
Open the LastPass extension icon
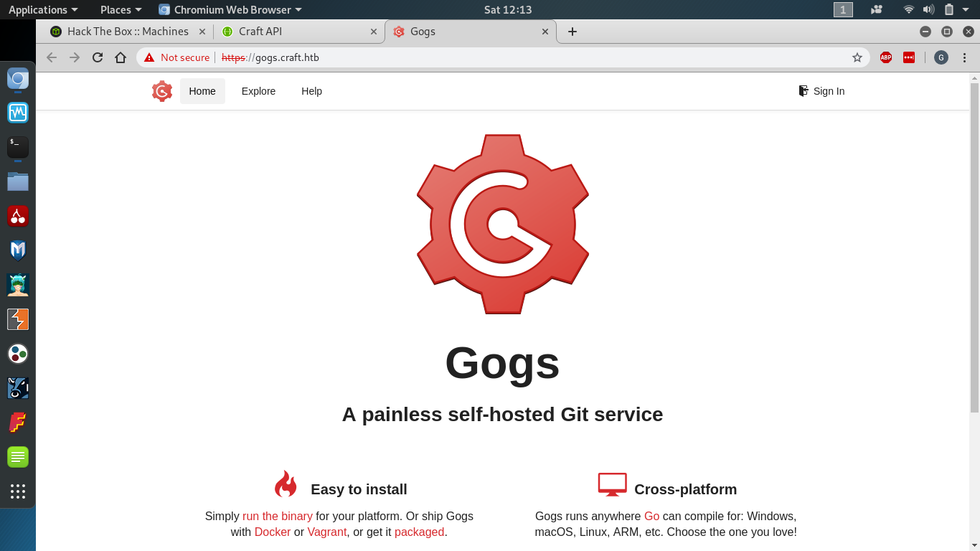(909, 57)
